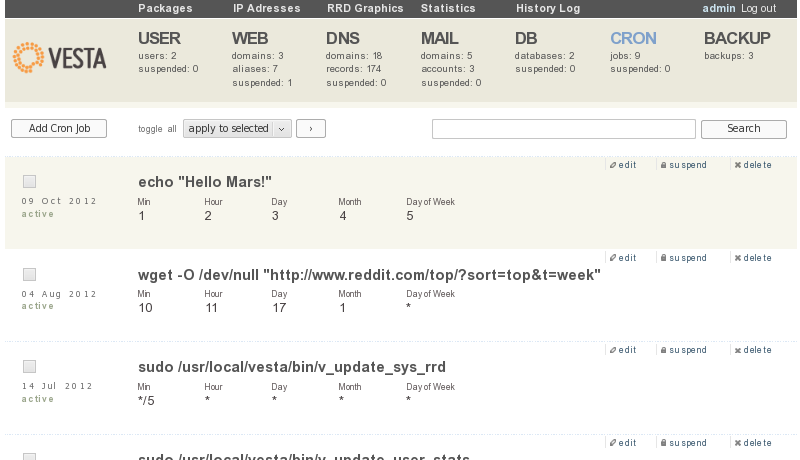Tick the v_update_sys_rrd job checkbox
The height and width of the screenshot is (460, 800).
pyautogui.click(x=30, y=366)
